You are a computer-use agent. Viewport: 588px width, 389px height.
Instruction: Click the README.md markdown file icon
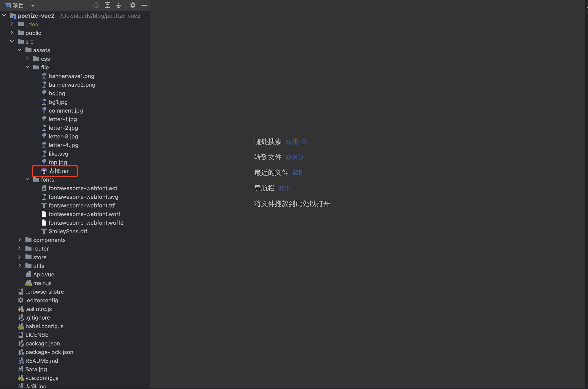point(20,361)
